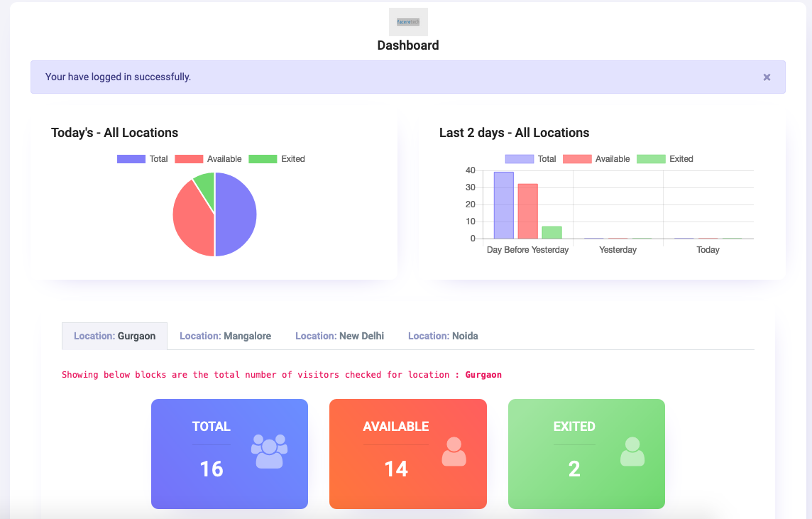Click the EXITED card showing 2
Screen dimensions: 812x519
click(586, 454)
